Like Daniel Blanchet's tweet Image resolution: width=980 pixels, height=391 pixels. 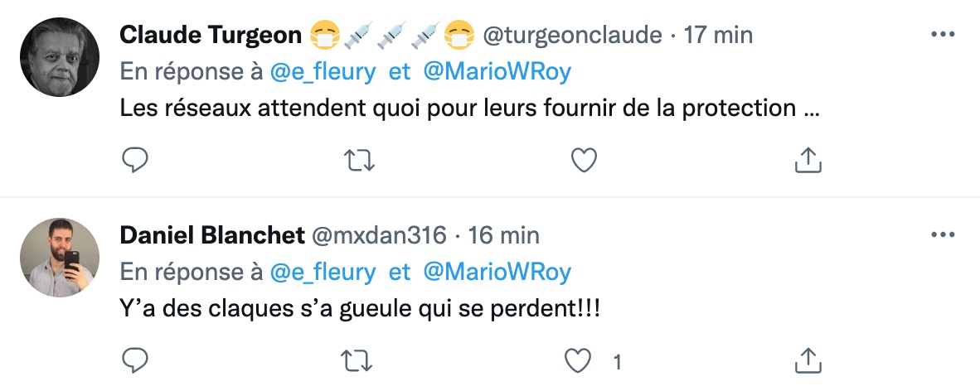578,361
